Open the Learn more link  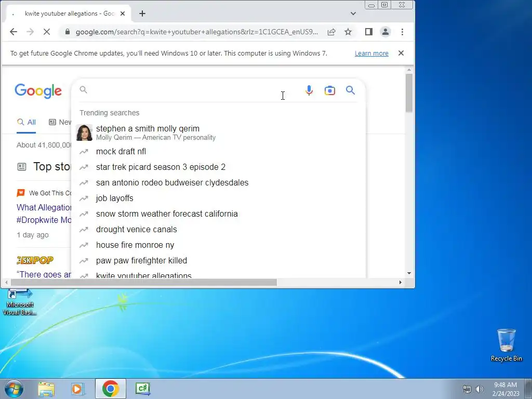coord(371,54)
